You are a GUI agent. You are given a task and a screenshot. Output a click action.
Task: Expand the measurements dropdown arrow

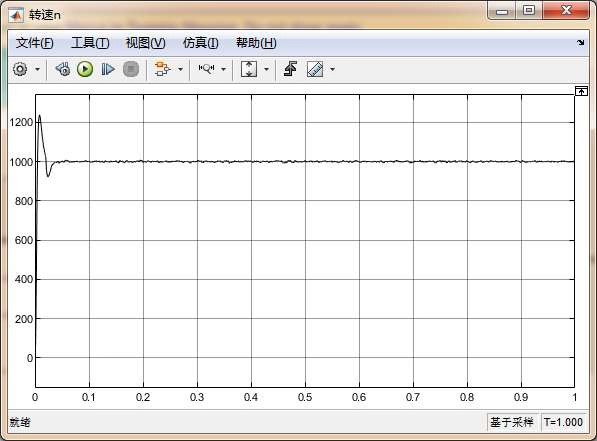333,69
